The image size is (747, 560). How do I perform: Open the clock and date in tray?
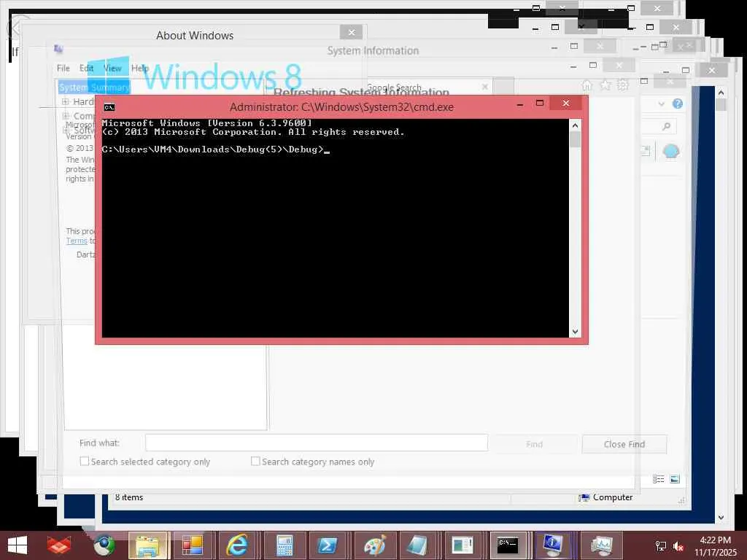click(715, 546)
